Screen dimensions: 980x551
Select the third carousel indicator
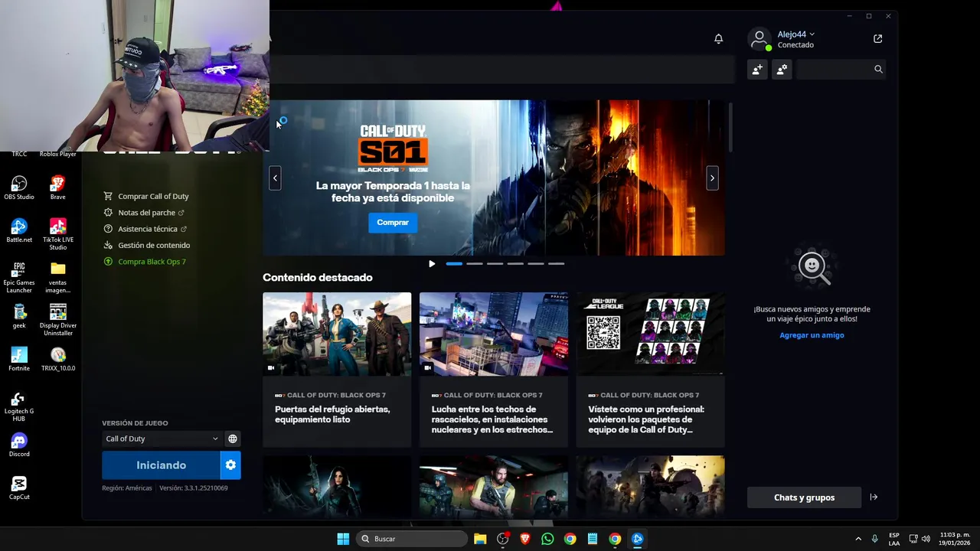tap(495, 264)
